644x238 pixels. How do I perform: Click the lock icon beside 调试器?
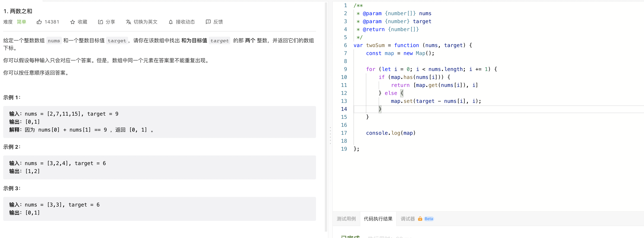click(x=420, y=219)
